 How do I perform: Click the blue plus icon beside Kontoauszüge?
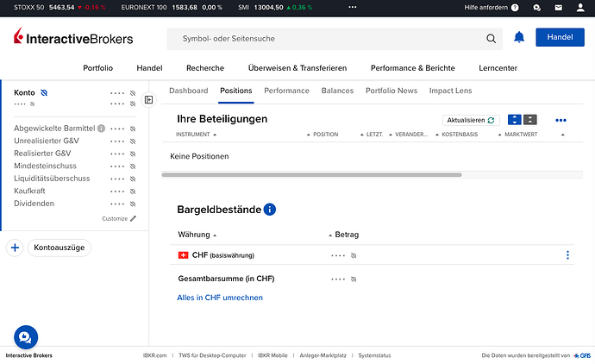(x=15, y=248)
